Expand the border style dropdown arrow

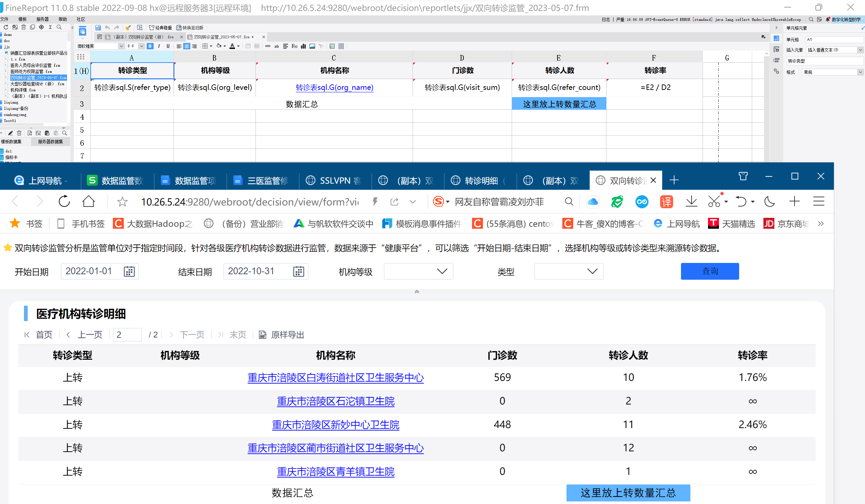[211, 46]
